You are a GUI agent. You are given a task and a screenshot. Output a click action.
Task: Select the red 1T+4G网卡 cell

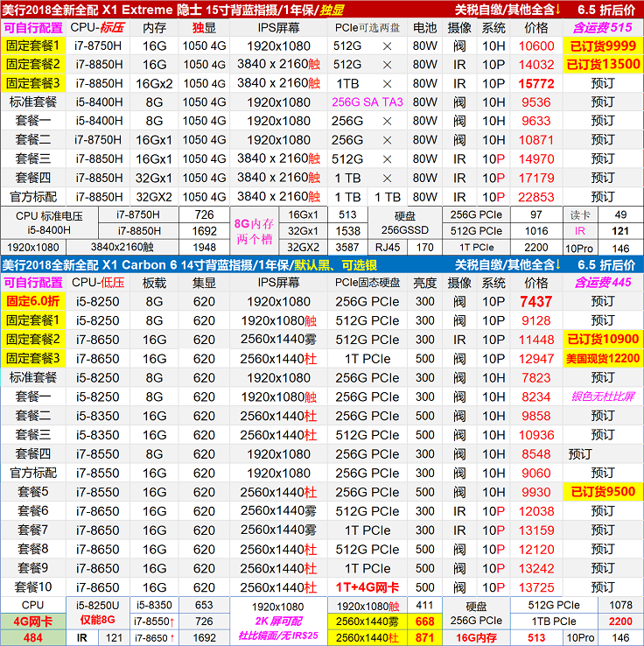pyautogui.click(x=367, y=587)
